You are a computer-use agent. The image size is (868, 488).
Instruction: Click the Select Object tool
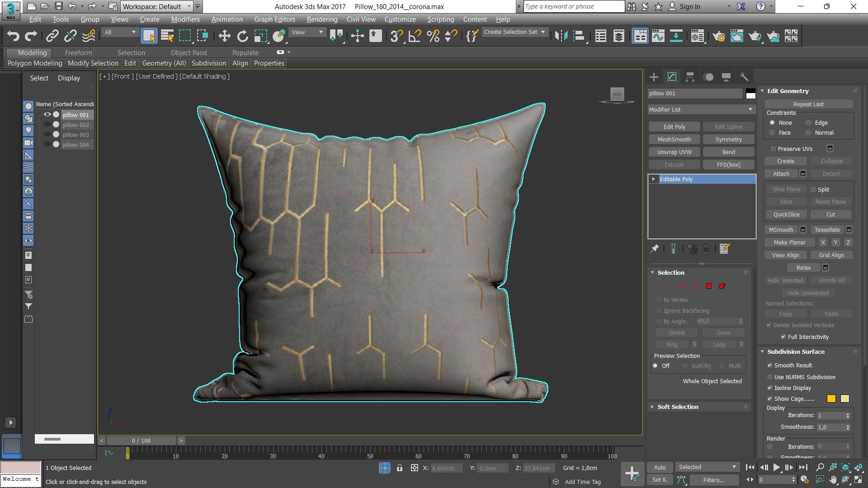click(149, 36)
